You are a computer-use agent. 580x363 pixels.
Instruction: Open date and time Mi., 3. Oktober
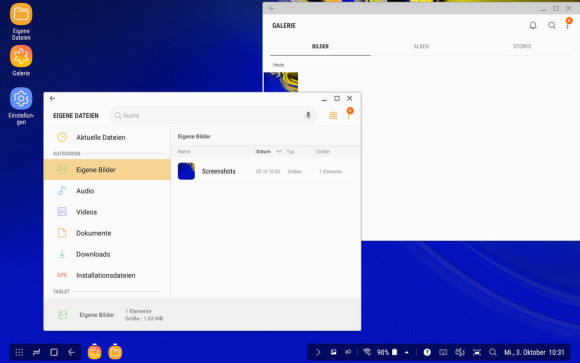click(534, 352)
